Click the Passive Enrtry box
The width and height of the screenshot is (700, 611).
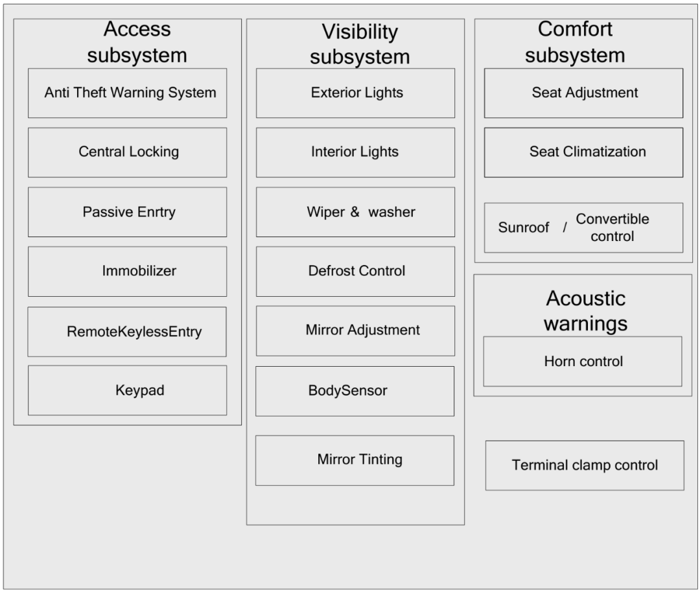click(127, 212)
